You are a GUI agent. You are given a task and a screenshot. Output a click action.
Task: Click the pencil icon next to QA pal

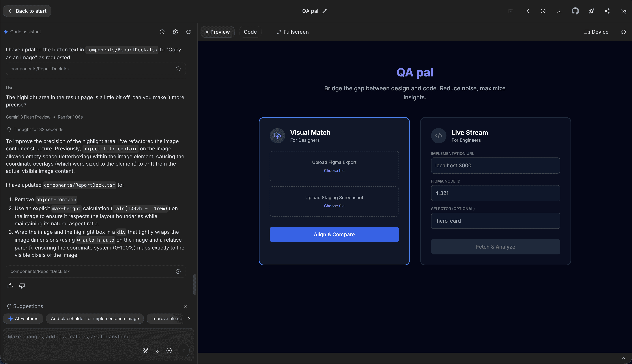[324, 11]
